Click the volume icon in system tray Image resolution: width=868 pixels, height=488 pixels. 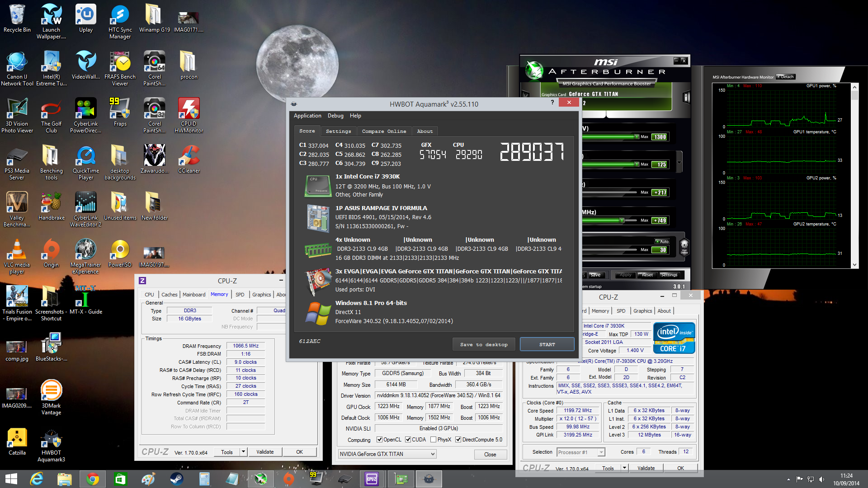coord(821,479)
